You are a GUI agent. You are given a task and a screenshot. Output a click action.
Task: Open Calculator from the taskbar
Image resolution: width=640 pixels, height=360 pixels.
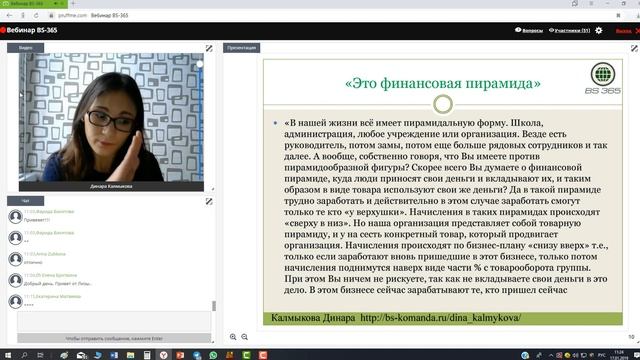[x=147, y=355]
